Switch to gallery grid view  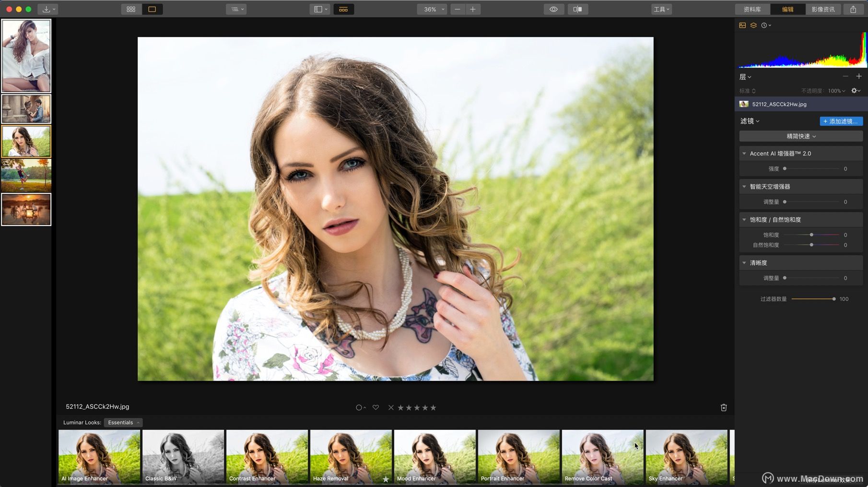131,9
